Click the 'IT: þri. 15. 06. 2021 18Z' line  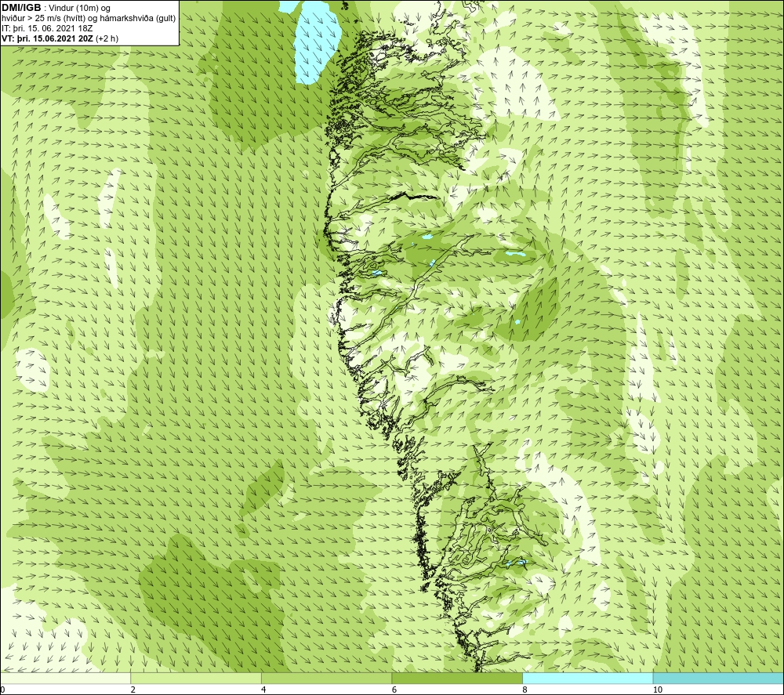[x=47, y=28]
